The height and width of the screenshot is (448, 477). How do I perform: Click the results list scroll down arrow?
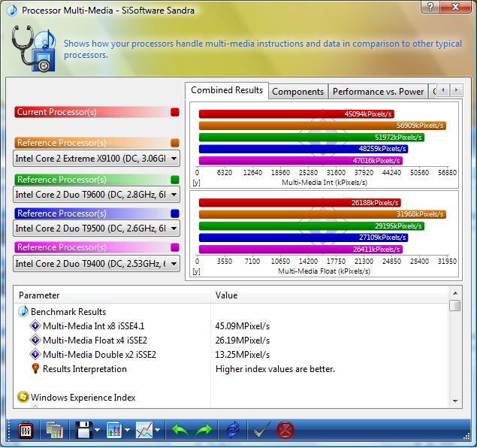(455, 401)
